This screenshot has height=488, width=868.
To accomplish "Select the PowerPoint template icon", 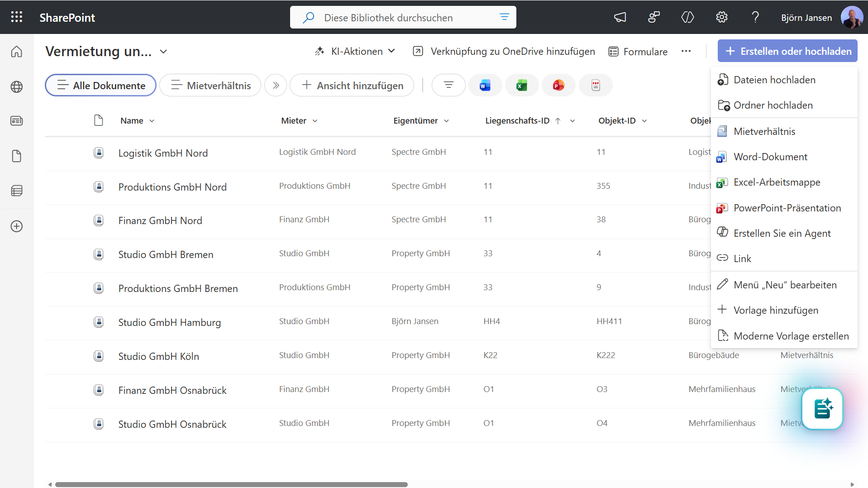I will [558, 85].
